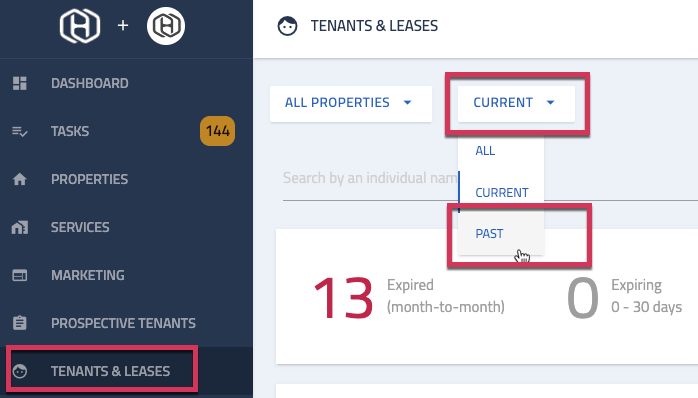Click the Tasks checklist icon
This screenshot has height=398, width=698.
click(x=20, y=131)
